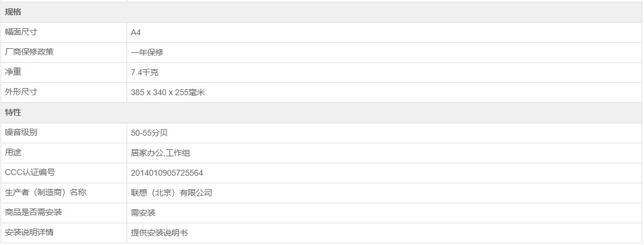
Task: Click the 提供安装说明书 value
Action: pos(159,233)
